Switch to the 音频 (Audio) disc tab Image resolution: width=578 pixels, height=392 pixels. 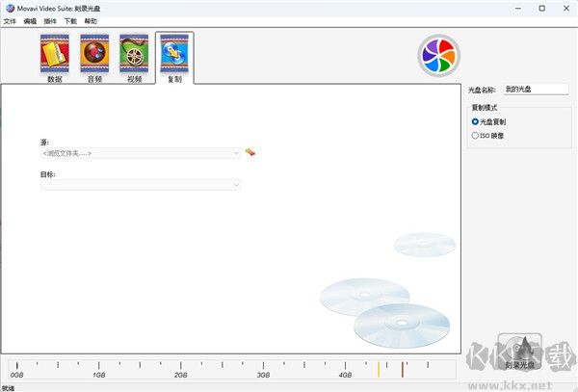(x=94, y=58)
